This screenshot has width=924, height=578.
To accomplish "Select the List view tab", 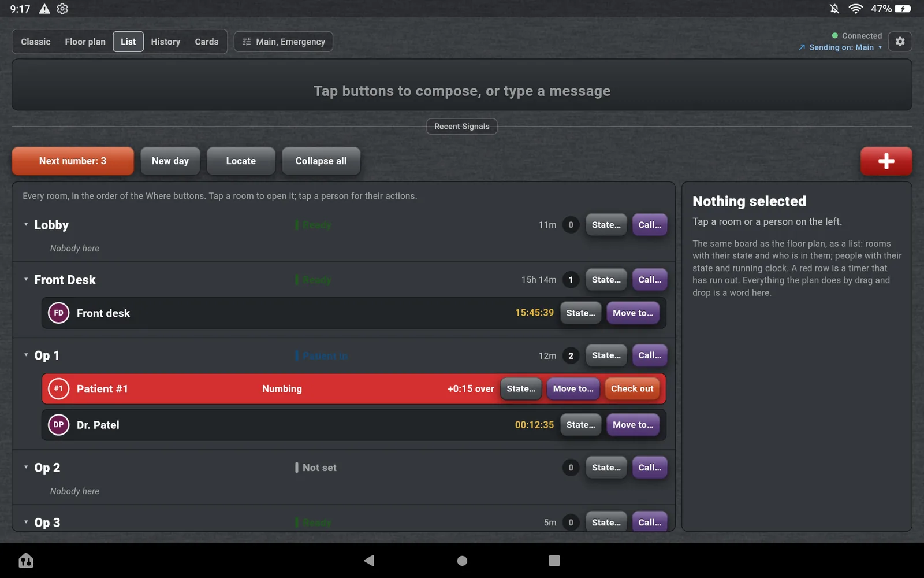I will (128, 42).
